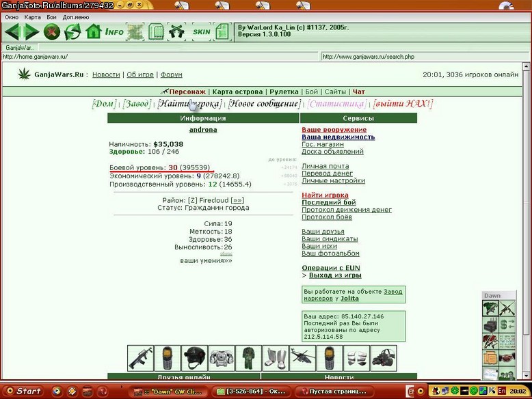Open the Карта menu

[x=32, y=17]
